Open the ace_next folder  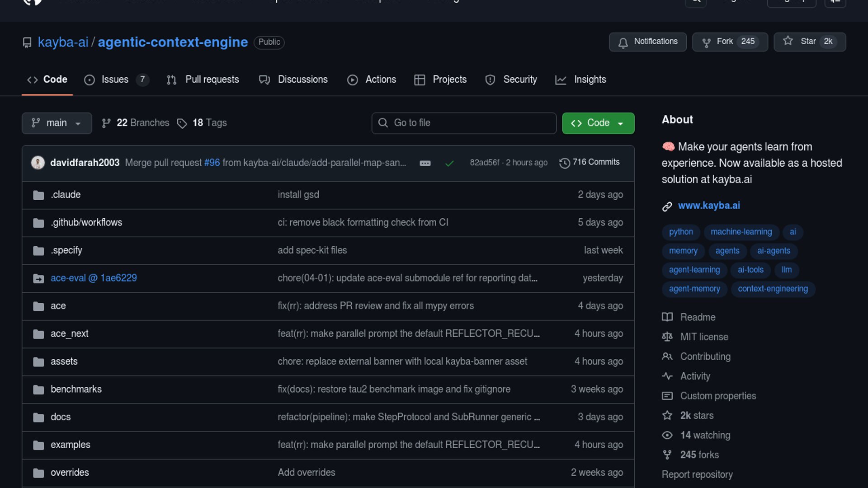tap(69, 334)
